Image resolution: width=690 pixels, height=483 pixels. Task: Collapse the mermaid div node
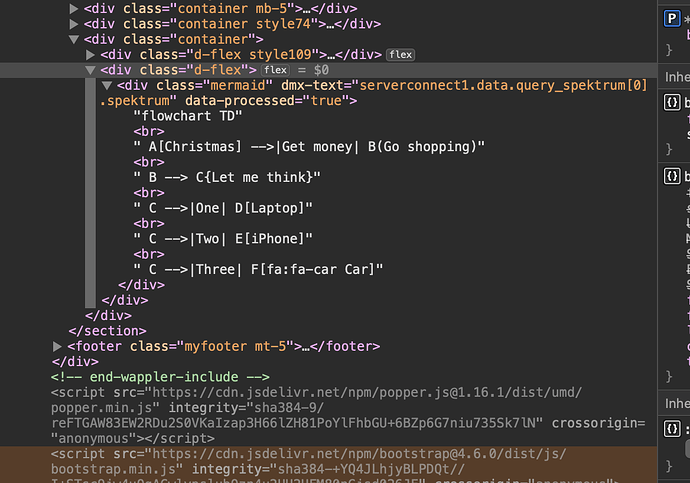106,85
